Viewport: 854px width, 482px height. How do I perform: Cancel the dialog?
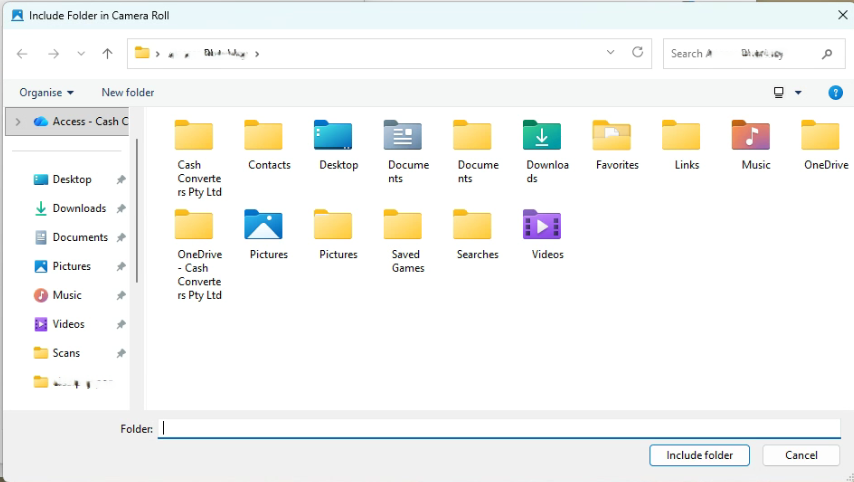point(801,455)
